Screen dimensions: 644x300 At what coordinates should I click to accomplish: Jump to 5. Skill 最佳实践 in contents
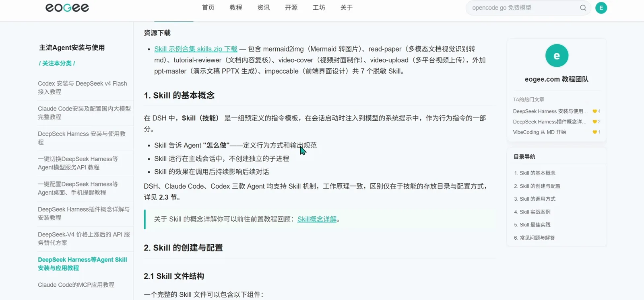tap(532, 225)
